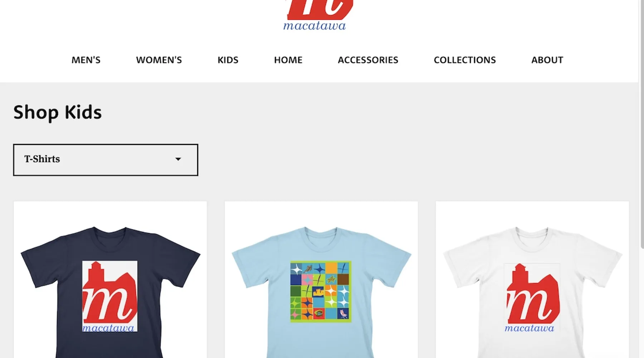Open the WOMEN'S menu

point(159,60)
